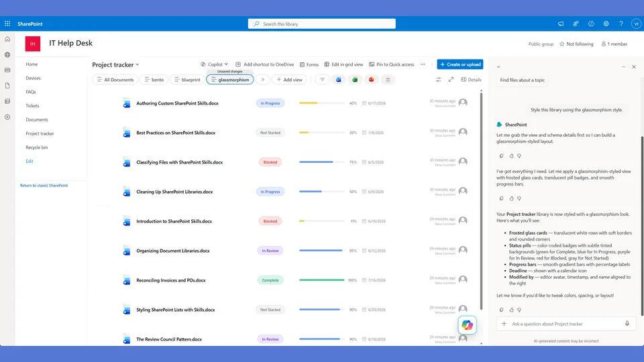This screenshot has height=362, width=644.
Task: Open the app launcher waffle icon
Action: [7, 24]
